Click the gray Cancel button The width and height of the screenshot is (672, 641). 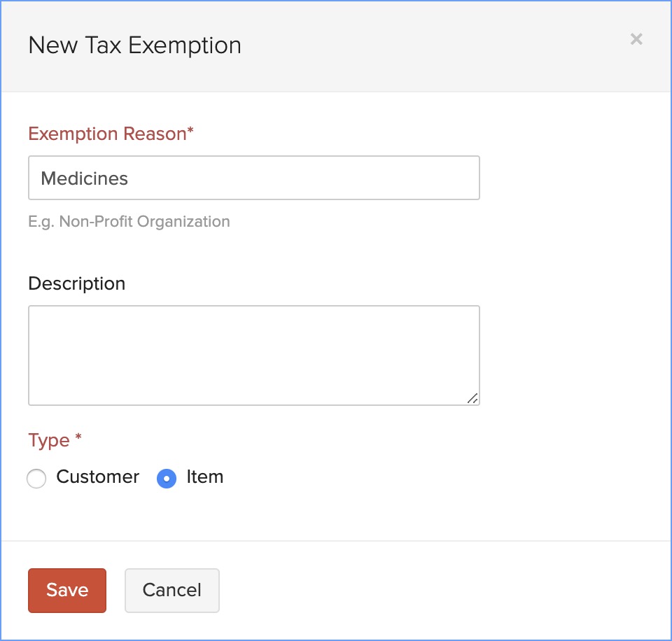click(172, 590)
